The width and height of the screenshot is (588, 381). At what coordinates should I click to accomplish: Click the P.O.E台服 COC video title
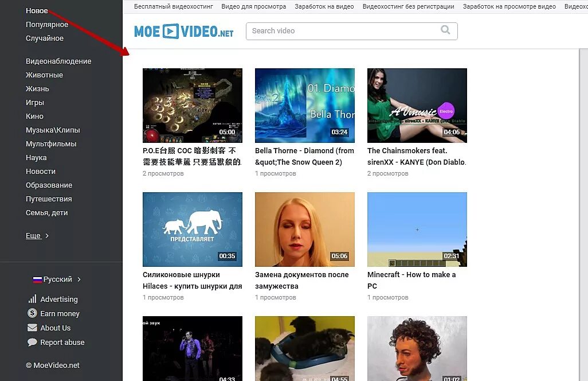click(x=192, y=156)
